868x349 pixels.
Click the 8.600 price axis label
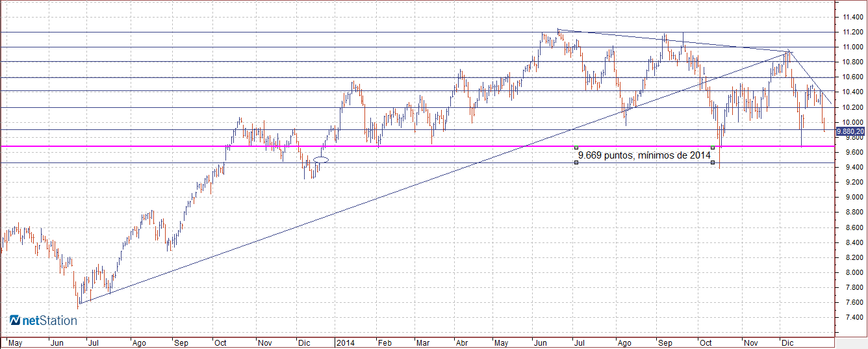click(855, 227)
